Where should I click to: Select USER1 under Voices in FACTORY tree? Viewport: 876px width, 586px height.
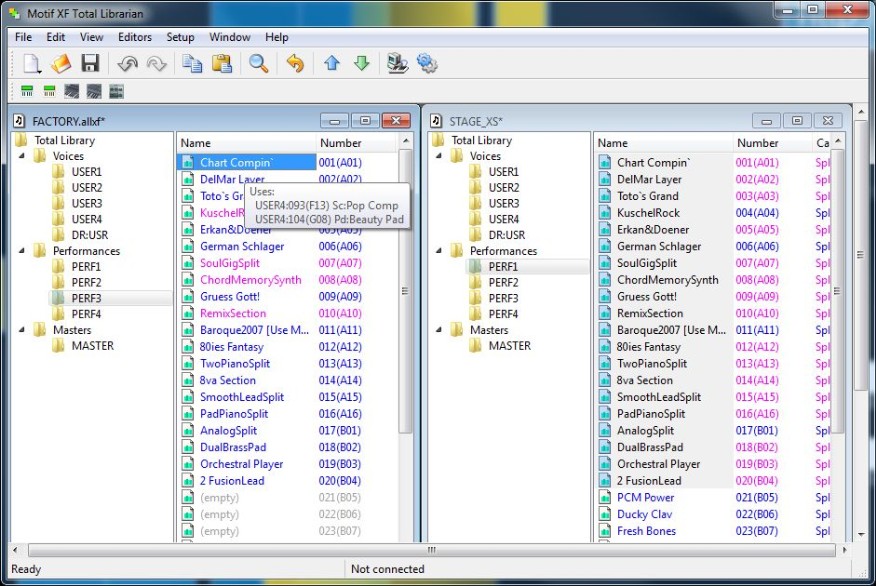87,171
